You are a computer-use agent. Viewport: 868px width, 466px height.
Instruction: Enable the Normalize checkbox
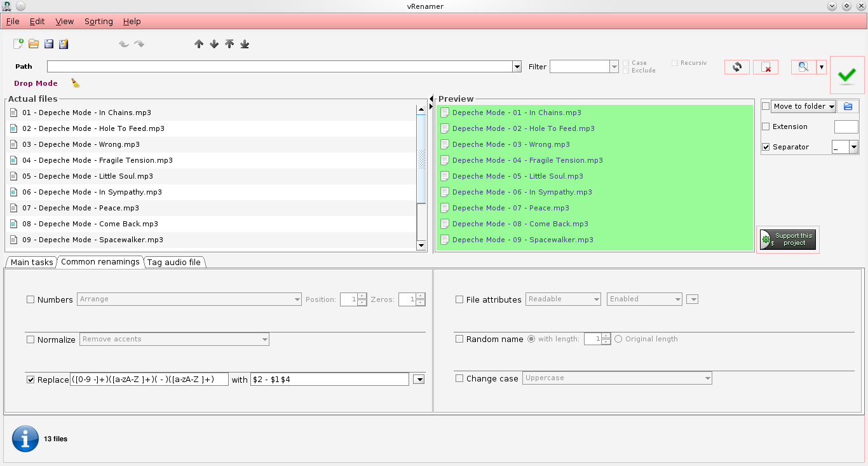coord(31,339)
